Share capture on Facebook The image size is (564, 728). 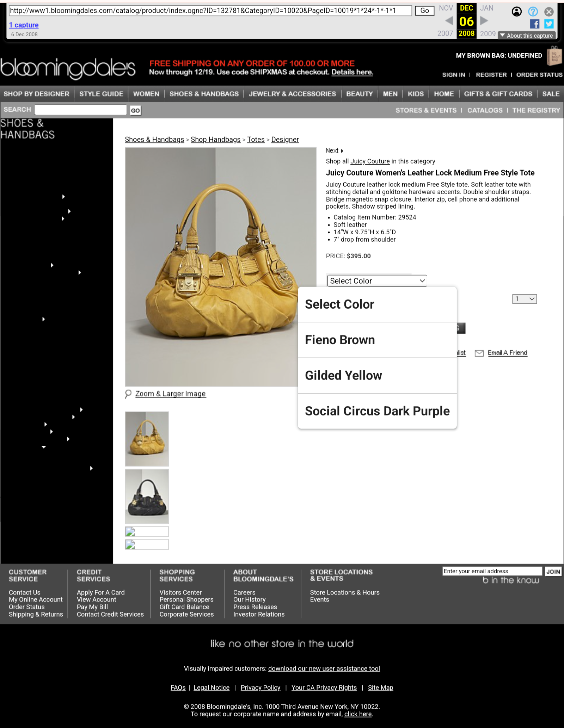(x=535, y=24)
